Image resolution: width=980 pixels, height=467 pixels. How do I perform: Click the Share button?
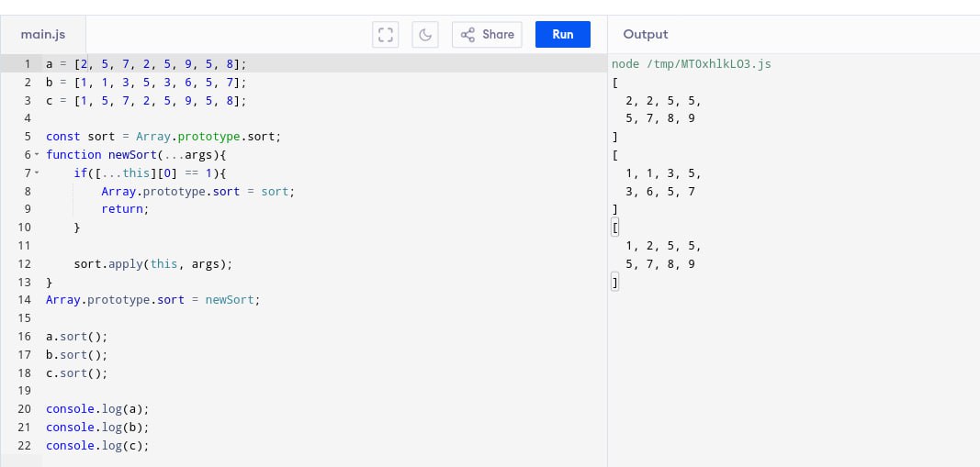point(487,35)
